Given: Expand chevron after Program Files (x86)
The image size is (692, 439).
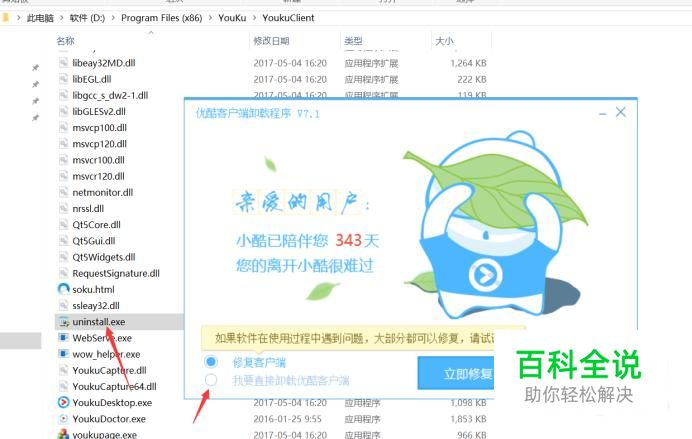Looking at the screenshot, I should pos(210,18).
